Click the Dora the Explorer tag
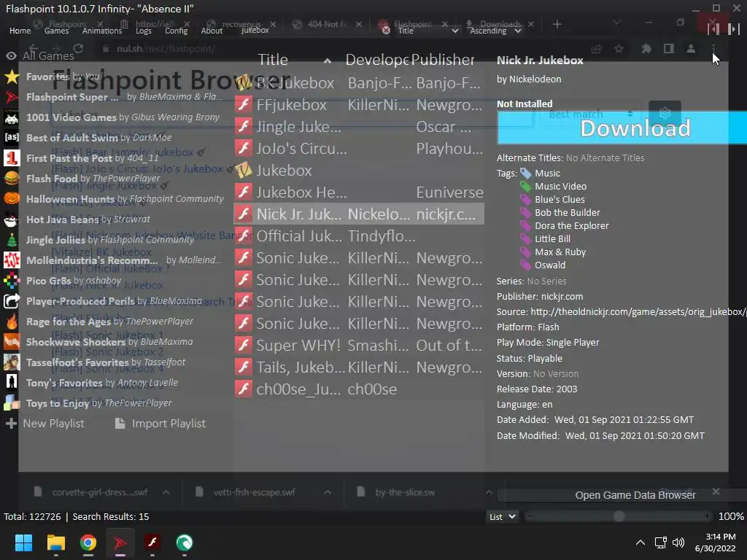 click(x=572, y=226)
